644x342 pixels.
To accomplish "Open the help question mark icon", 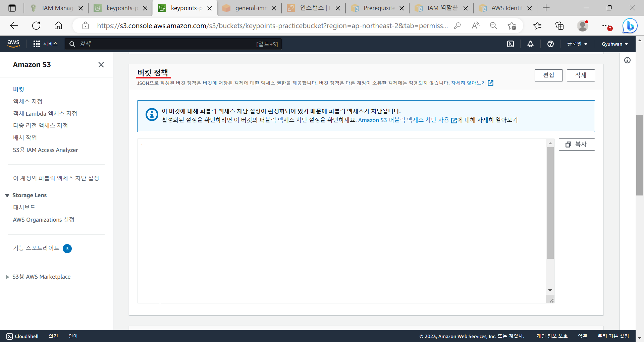I will 550,44.
